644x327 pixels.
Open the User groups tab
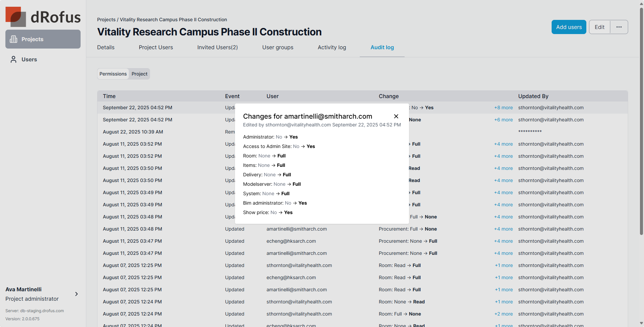coord(277,48)
